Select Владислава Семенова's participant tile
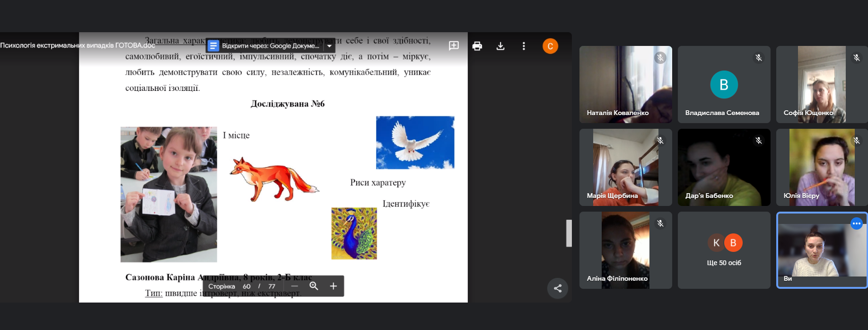The width and height of the screenshot is (868, 330). (x=724, y=84)
